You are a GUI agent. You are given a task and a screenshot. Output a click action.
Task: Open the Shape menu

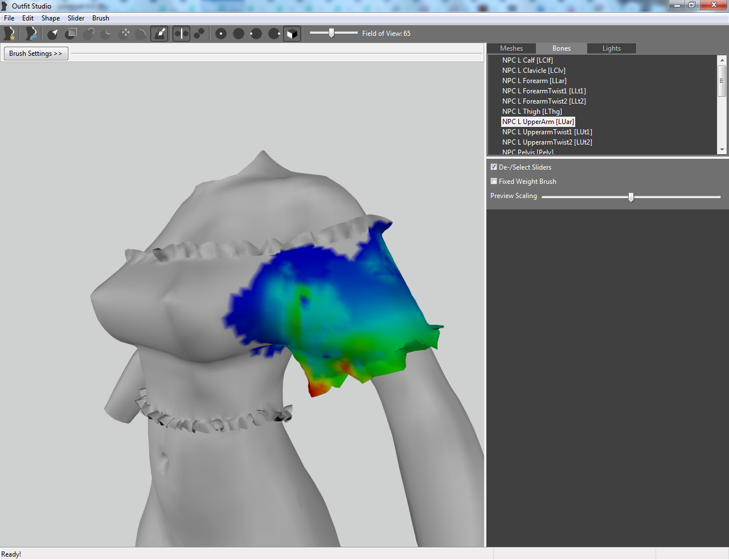51,18
